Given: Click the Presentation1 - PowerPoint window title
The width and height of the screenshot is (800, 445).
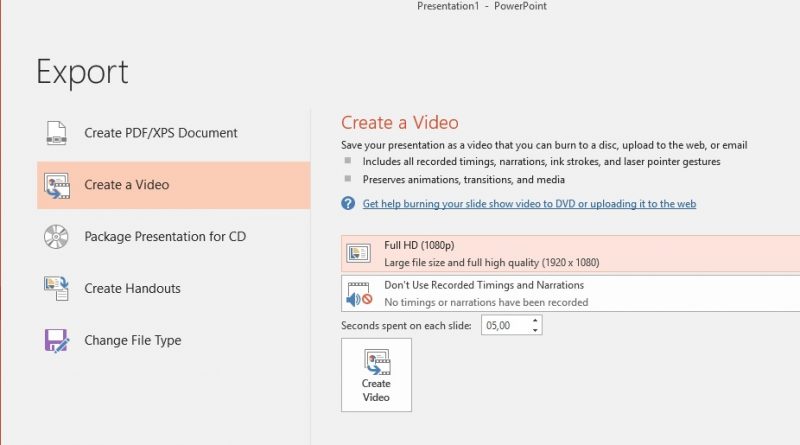Looking at the screenshot, I should [x=482, y=6].
